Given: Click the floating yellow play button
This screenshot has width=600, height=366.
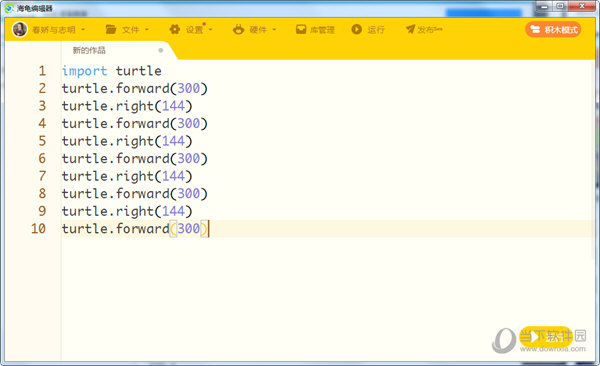Looking at the screenshot, I should coord(546,337).
